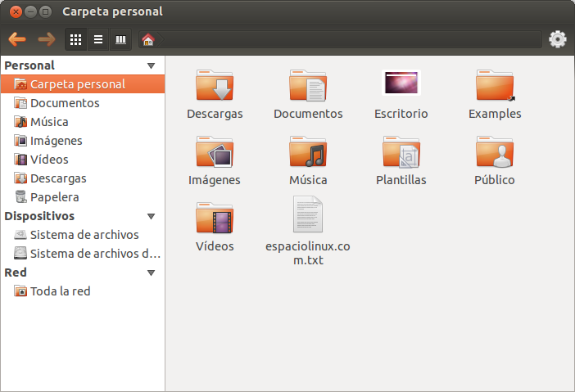Open the Descargas folder icon
The image size is (575, 392).
pos(215,87)
